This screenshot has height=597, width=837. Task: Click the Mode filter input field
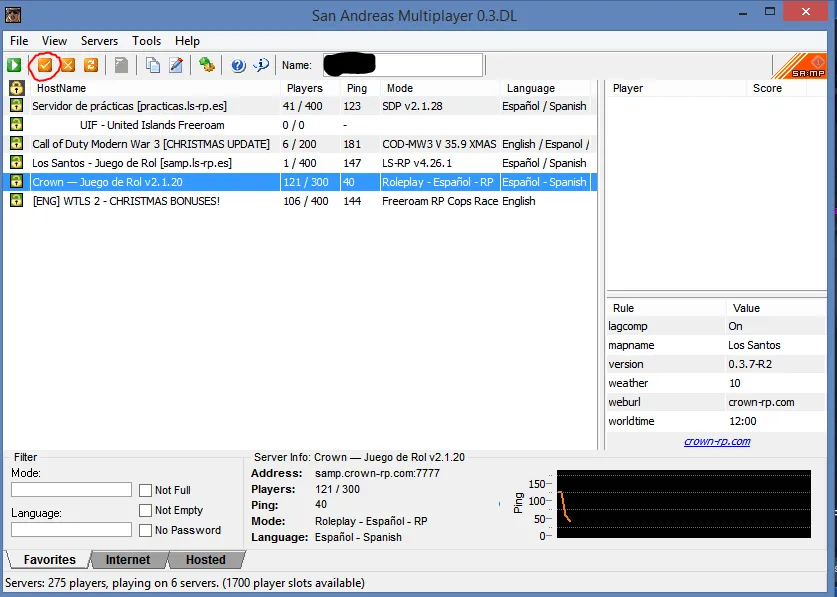pyautogui.click(x=72, y=490)
